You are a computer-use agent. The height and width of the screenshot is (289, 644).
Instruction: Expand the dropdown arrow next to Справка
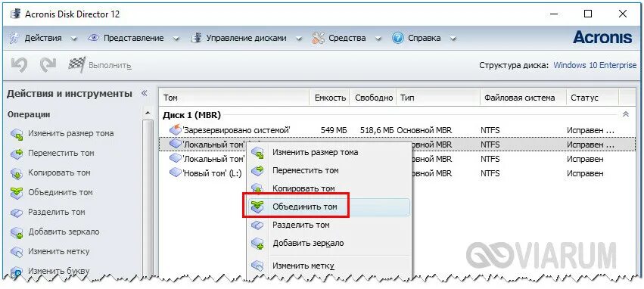[x=453, y=39]
